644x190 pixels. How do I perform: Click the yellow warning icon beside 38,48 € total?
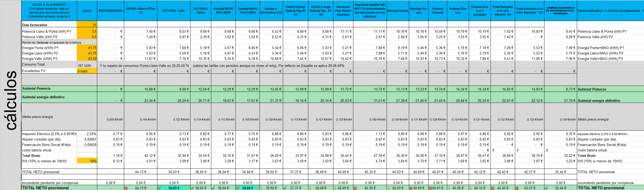tap(310, 188)
